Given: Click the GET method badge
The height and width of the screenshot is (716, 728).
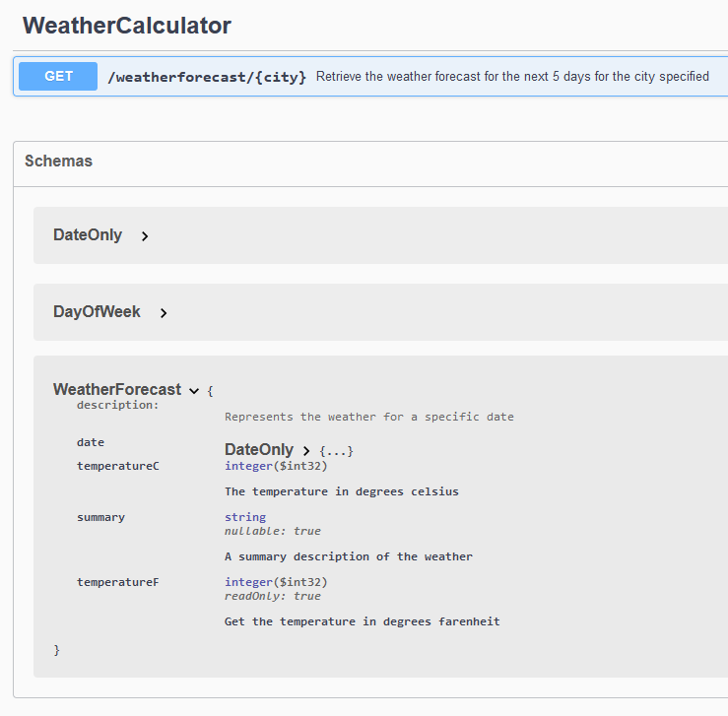Looking at the screenshot, I should (x=58, y=76).
